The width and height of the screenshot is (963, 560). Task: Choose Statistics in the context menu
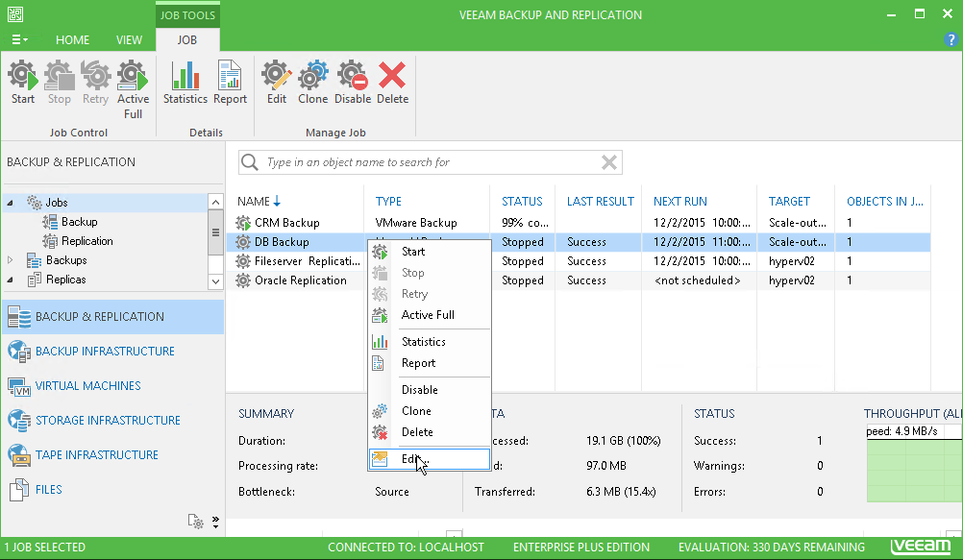430,341
